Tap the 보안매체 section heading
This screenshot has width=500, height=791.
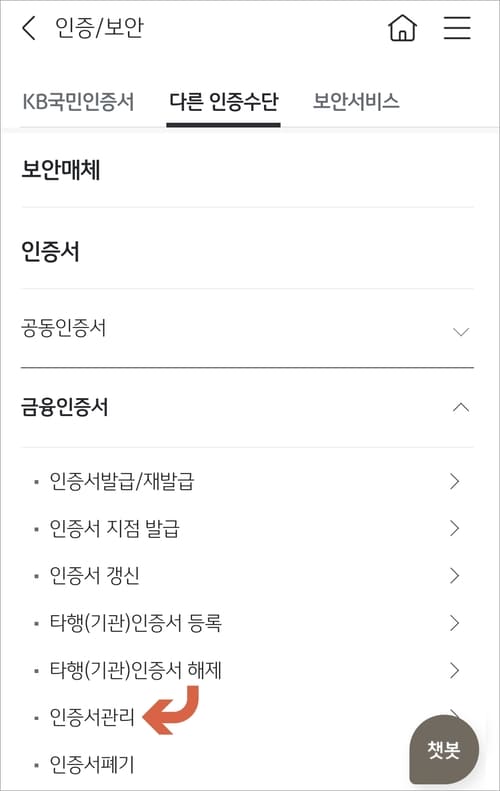61,170
